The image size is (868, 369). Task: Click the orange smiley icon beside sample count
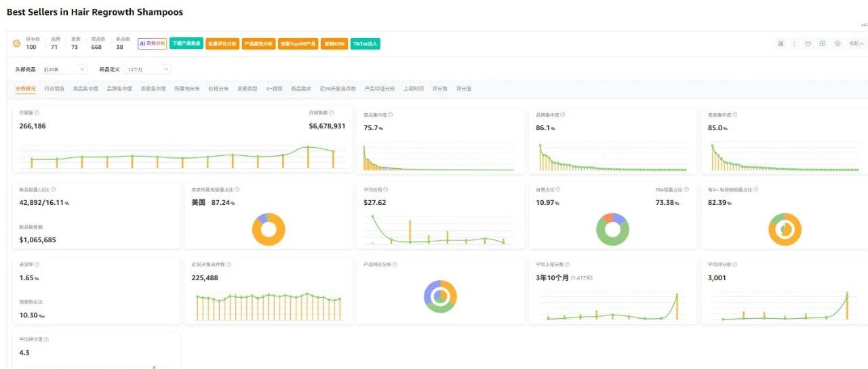pos(16,43)
